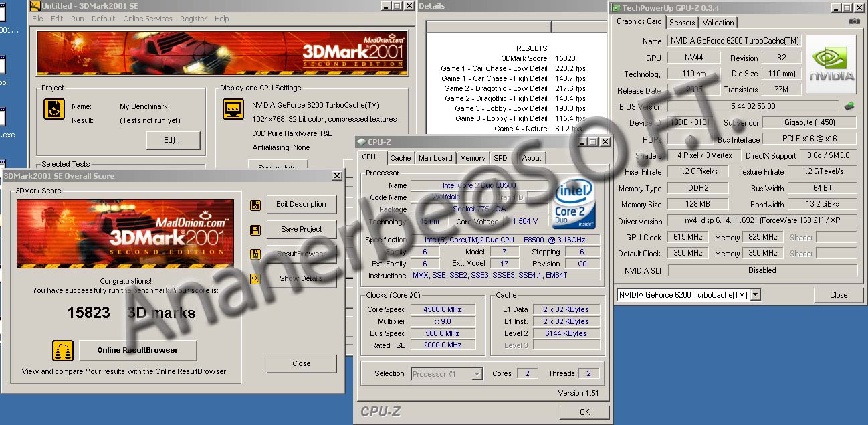The image size is (868, 425).
Task: Open the About tab in CPU-Z
Action: 532,158
